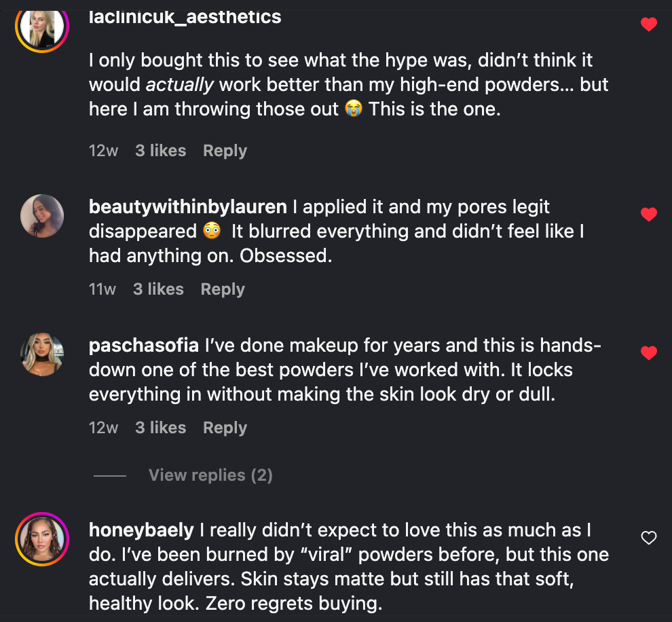The width and height of the screenshot is (672, 622).
Task: Click the beautywithinbylauren username
Action: (x=188, y=206)
